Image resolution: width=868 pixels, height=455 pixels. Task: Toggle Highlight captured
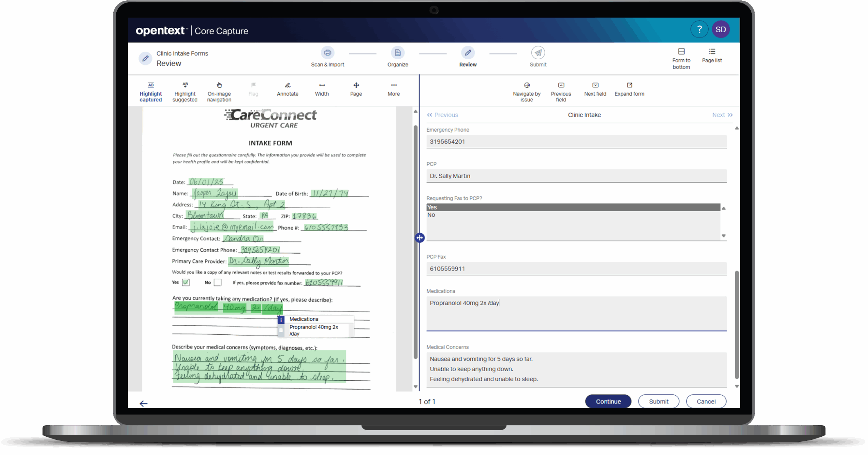click(x=151, y=92)
